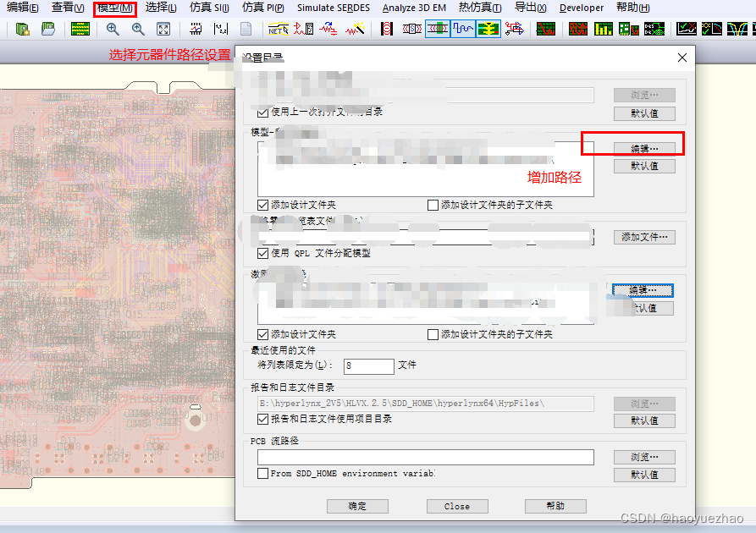Click 默认值 below the model paths 编辑 button

[644, 167]
